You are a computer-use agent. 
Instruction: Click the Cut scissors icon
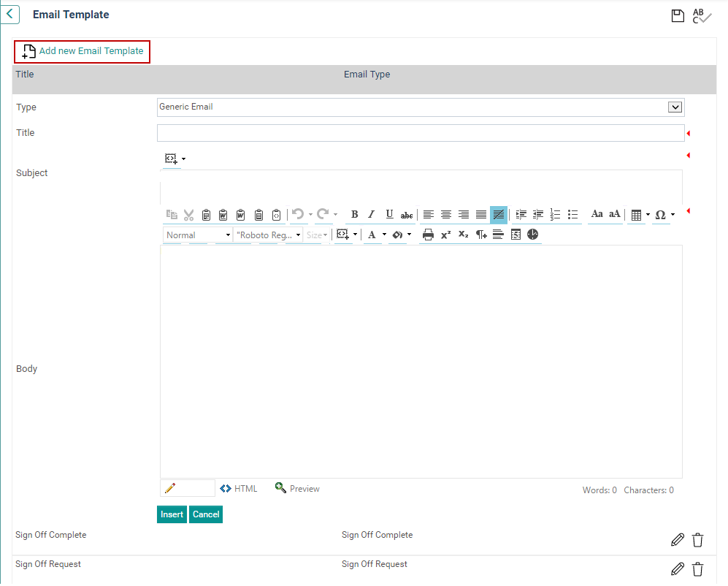(188, 215)
